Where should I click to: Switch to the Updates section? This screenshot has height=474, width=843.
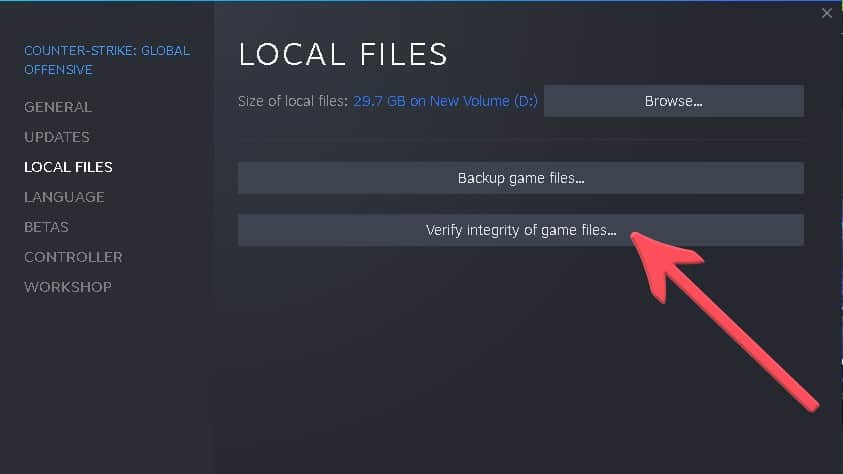pos(57,137)
